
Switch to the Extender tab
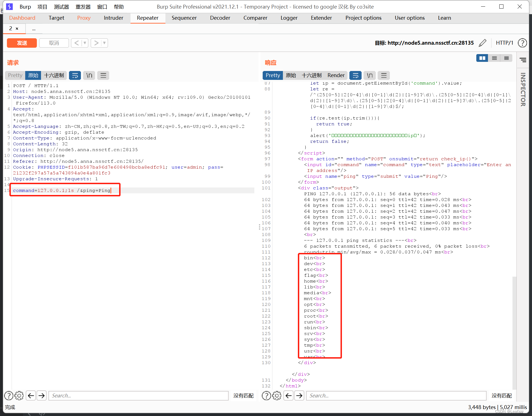click(x=321, y=18)
